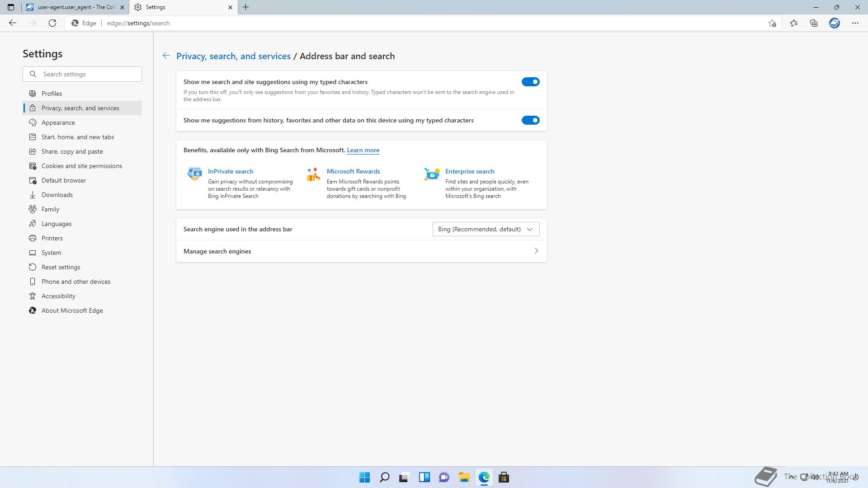Click the profile avatar icon
Image resolution: width=868 pixels, height=488 pixels.
(x=834, y=23)
